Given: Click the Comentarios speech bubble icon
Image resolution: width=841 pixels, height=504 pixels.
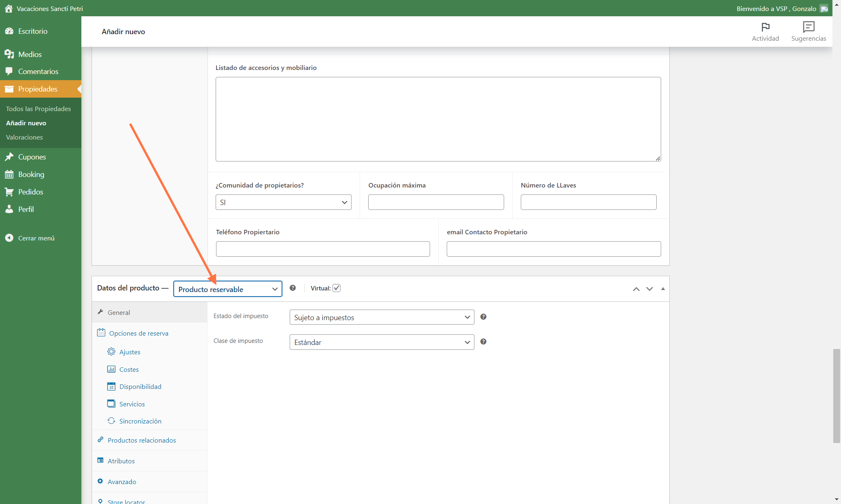Looking at the screenshot, I should click(9, 71).
